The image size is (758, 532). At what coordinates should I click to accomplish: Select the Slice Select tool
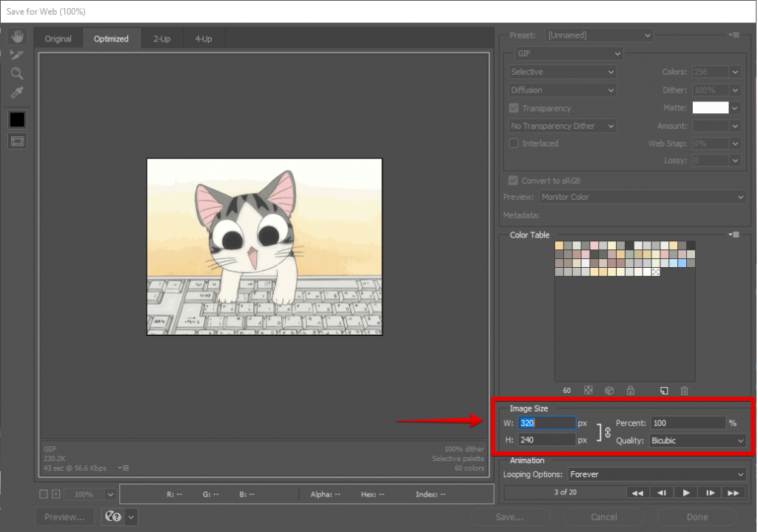pyautogui.click(x=17, y=54)
